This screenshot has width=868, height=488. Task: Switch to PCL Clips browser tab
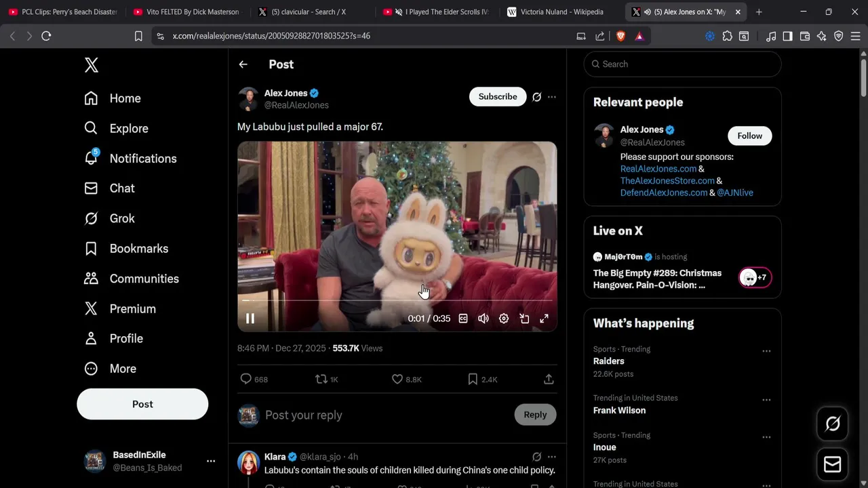pos(62,12)
